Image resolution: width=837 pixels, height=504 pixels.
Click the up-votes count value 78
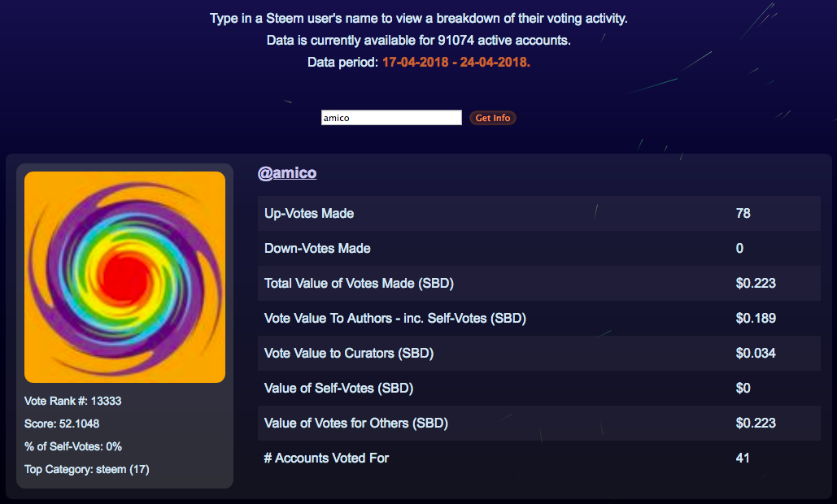743,214
